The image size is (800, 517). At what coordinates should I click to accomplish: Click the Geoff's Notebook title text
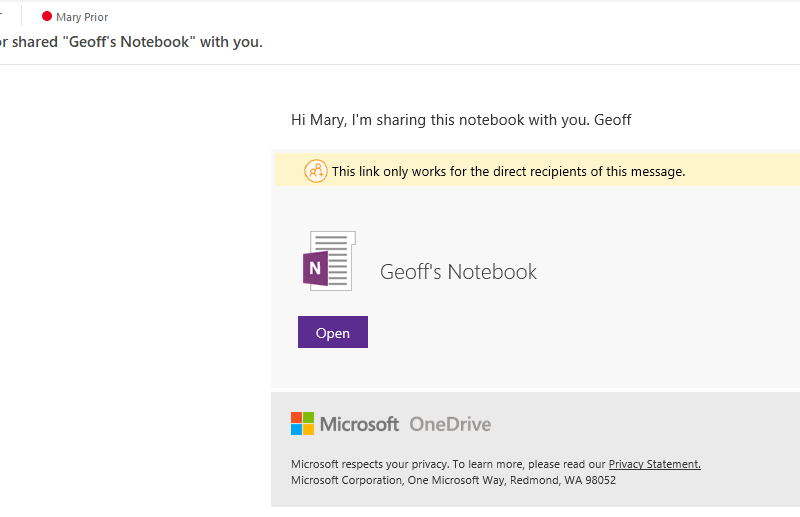point(458,272)
